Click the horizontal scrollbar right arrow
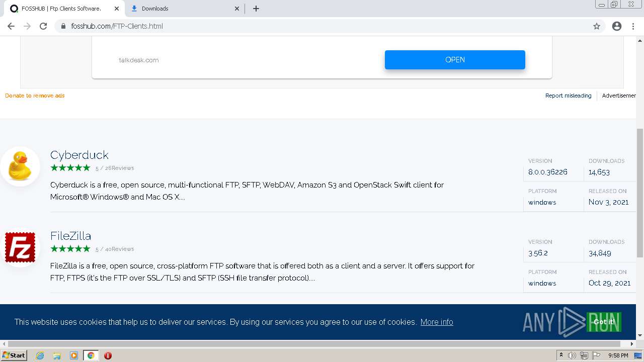644x362 pixels. (632, 344)
